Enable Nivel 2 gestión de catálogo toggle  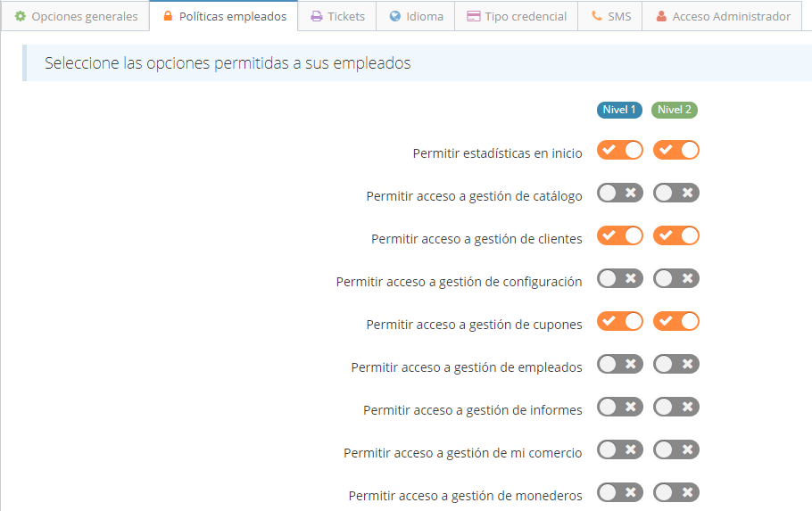point(676,193)
